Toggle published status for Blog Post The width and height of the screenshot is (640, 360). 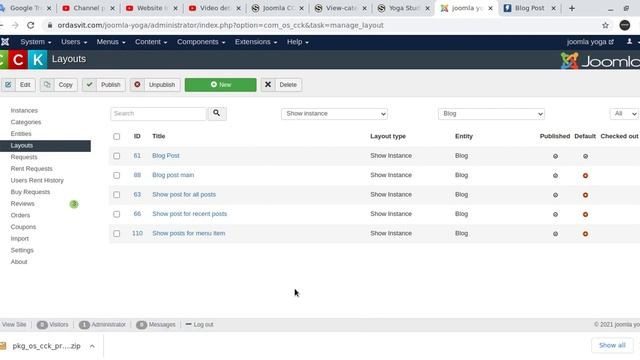click(x=555, y=156)
